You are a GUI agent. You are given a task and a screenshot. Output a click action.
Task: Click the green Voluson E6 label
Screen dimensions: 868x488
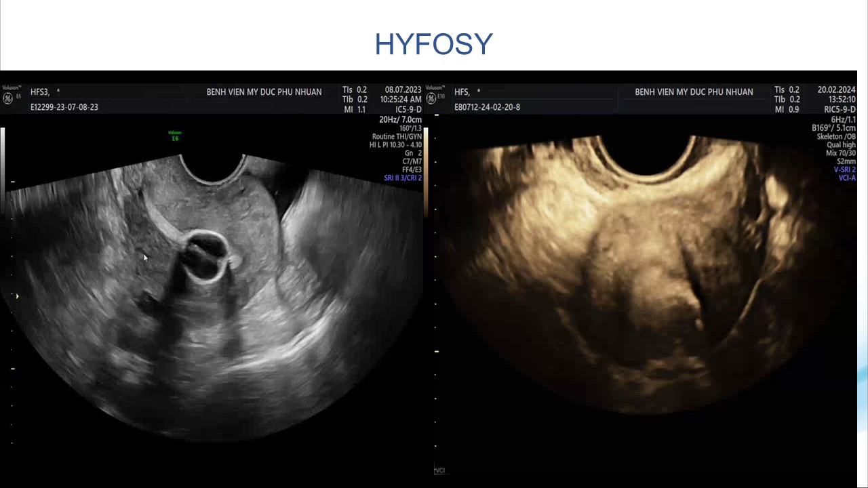(x=175, y=136)
